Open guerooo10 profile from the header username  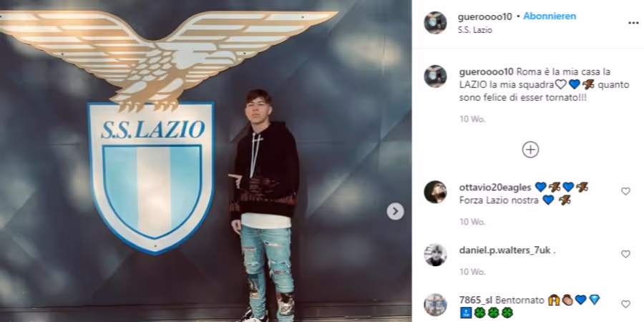point(485,17)
